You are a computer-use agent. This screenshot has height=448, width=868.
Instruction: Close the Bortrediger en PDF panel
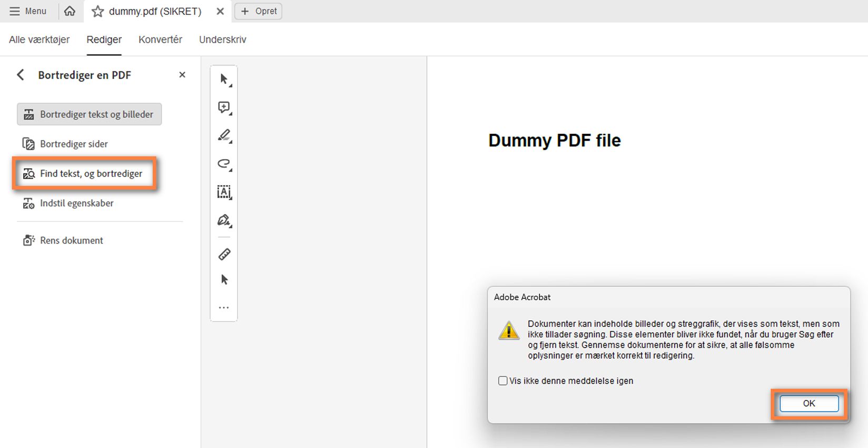pos(182,75)
